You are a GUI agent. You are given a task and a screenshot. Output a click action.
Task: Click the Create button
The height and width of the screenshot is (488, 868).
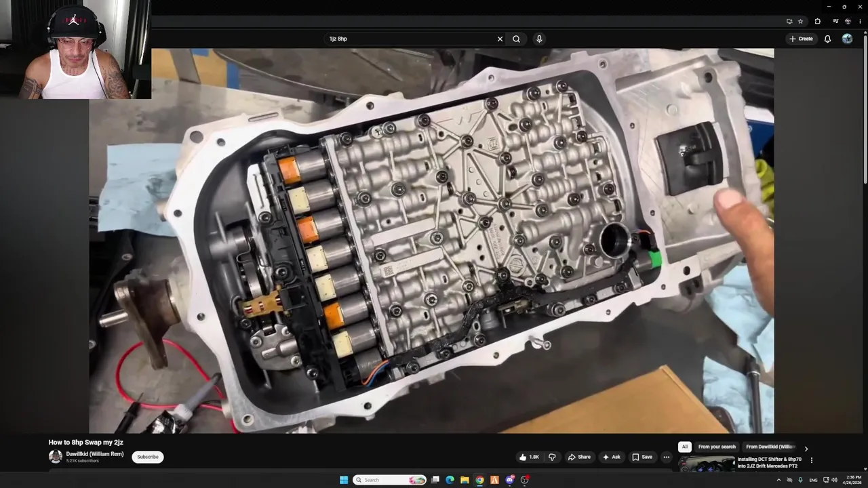click(x=801, y=39)
